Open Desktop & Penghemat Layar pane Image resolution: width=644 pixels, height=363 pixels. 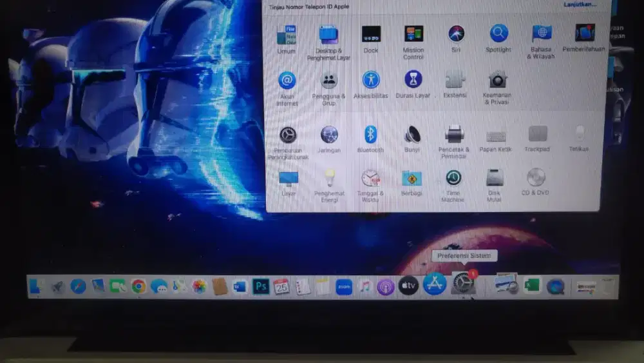(x=328, y=35)
